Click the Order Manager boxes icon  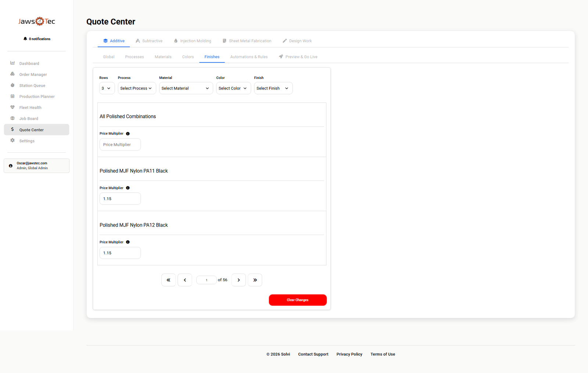12,74
